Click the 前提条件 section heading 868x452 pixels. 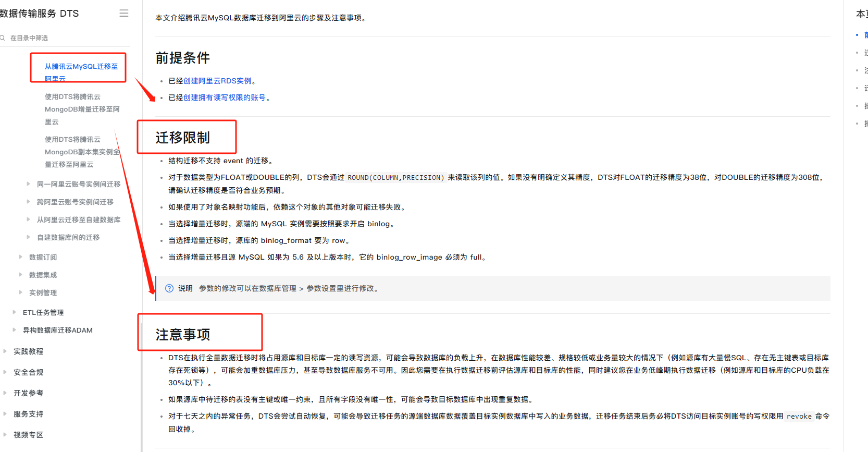coord(183,58)
